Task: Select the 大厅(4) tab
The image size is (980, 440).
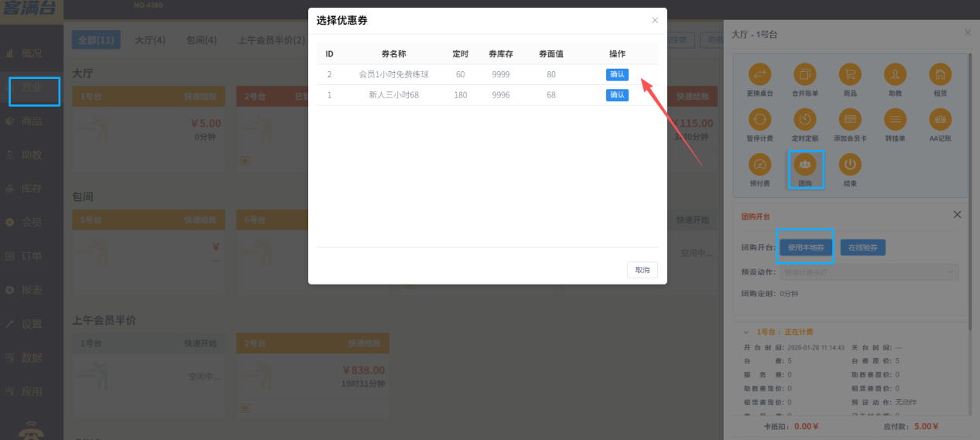Action: click(149, 40)
